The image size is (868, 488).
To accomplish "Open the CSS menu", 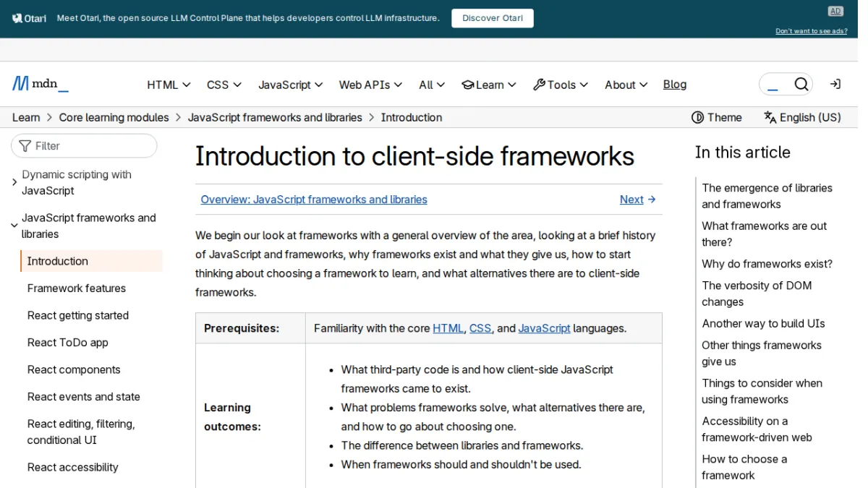I will [224, 85].
